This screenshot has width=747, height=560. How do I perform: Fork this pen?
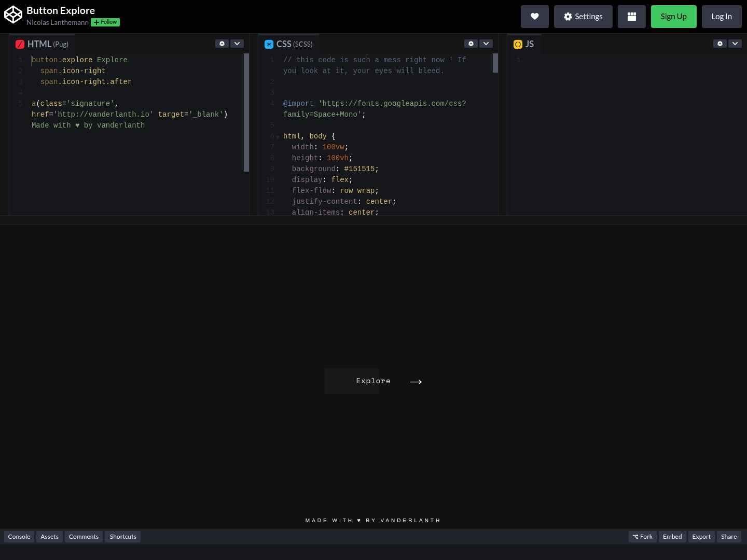(x=642, y=537)
